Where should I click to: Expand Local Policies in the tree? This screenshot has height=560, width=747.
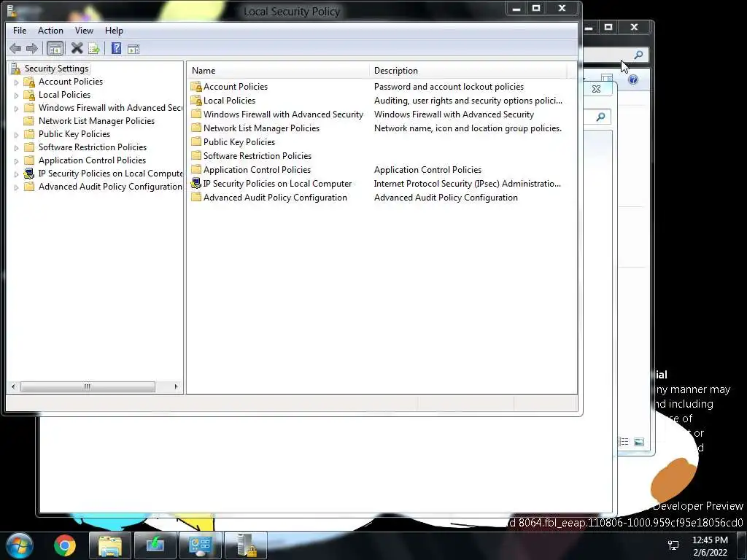[16, 96]
